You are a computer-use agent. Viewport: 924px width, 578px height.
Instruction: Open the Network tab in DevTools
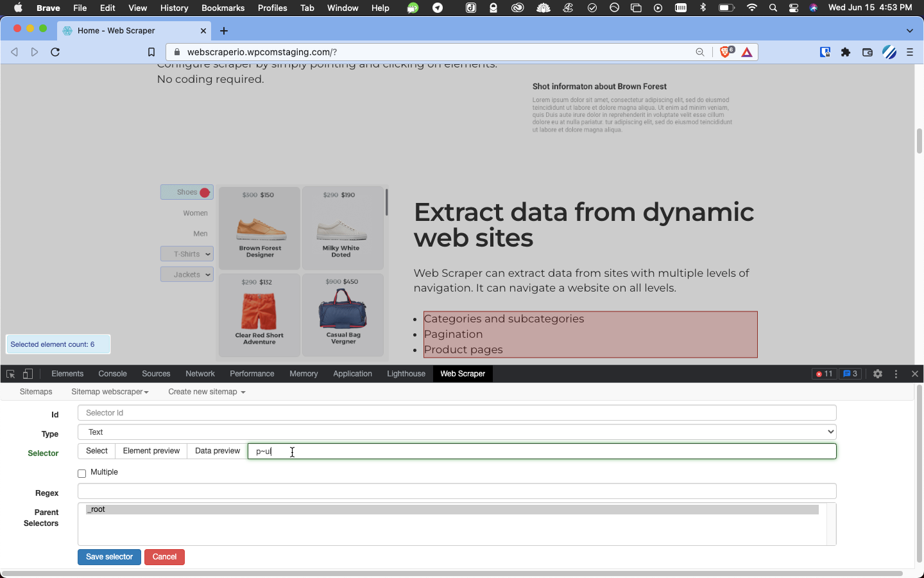(x=200, y=374)
